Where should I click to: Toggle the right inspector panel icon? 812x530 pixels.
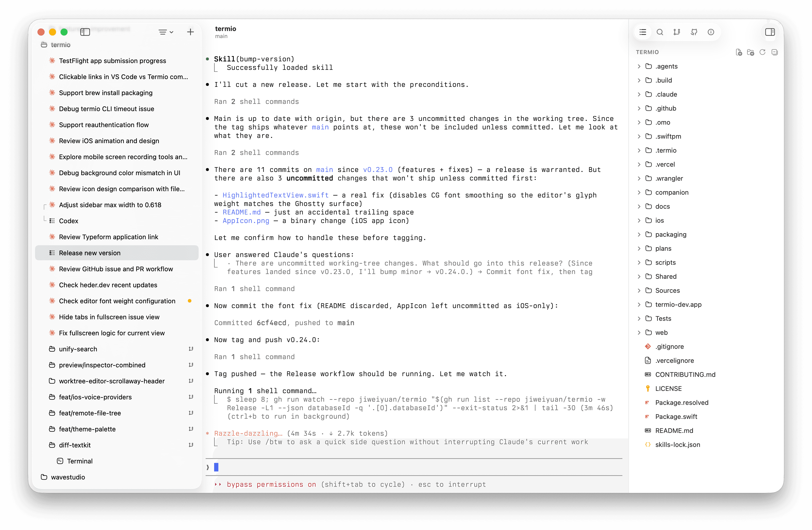click(x=770, y=32)
